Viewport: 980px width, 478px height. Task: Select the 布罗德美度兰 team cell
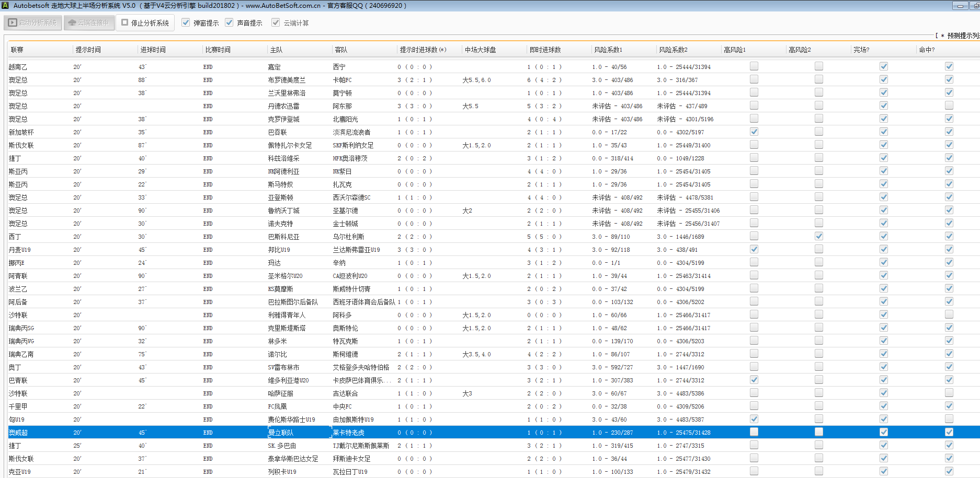287,80
